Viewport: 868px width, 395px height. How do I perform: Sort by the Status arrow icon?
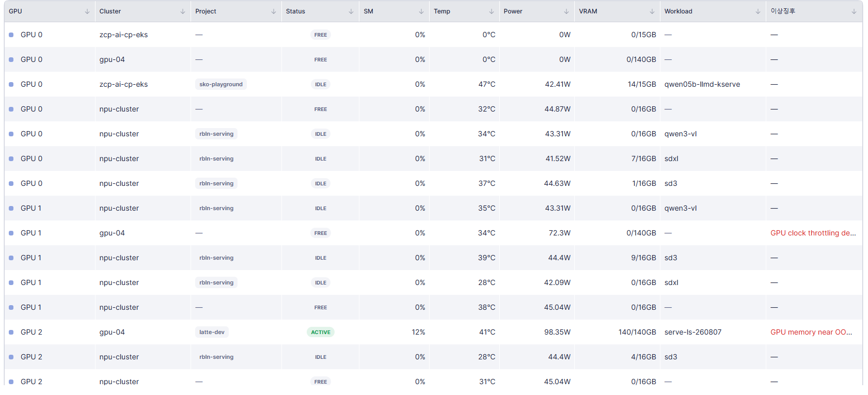[351, 11]
